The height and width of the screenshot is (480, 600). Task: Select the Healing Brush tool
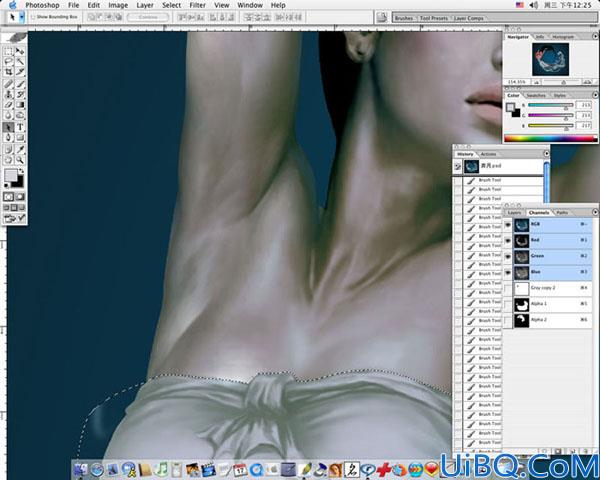coord(8,84)
